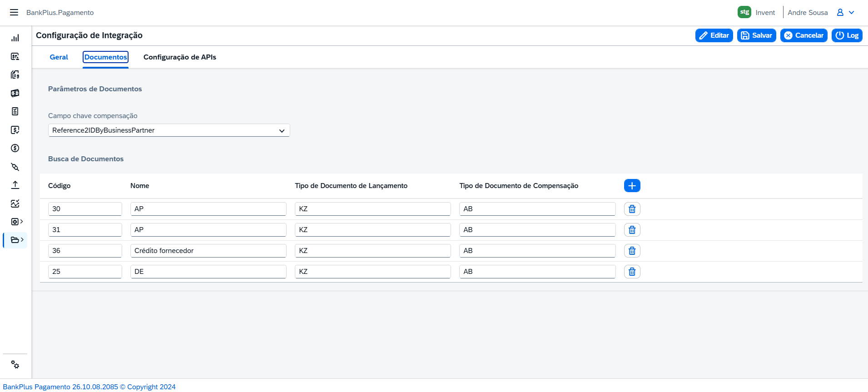The height and width of the screenshot is (392, 868).
Task: Click the Código field containing 25
Action: [x=85, y=272]
